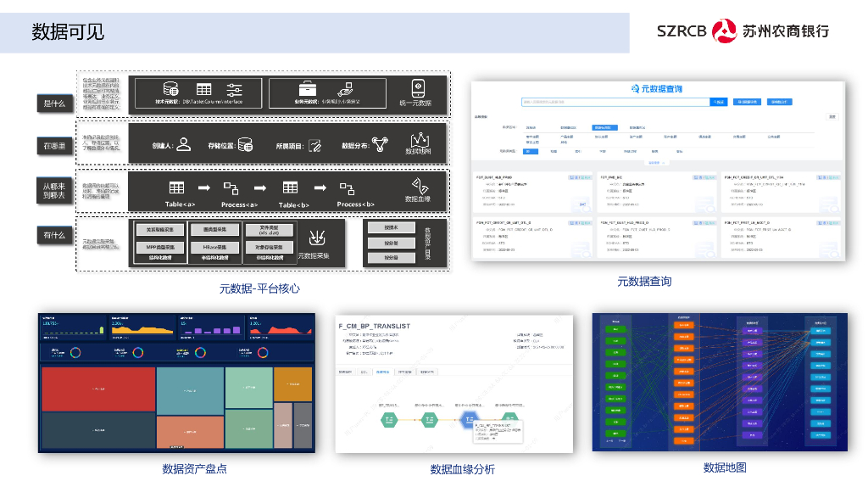Click the red area chart in dashboard
The height and width of the screenshot is (487, 868).
(281, 329)
